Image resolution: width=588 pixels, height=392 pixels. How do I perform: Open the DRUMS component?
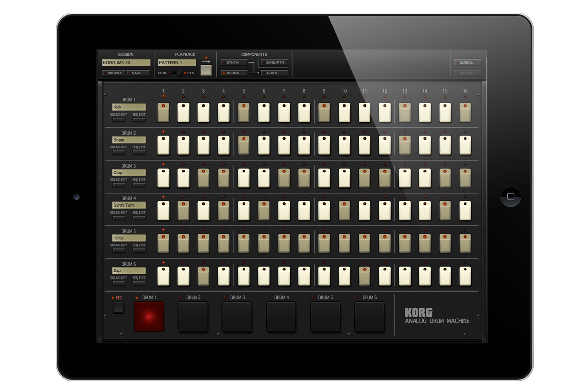(234, 73)
